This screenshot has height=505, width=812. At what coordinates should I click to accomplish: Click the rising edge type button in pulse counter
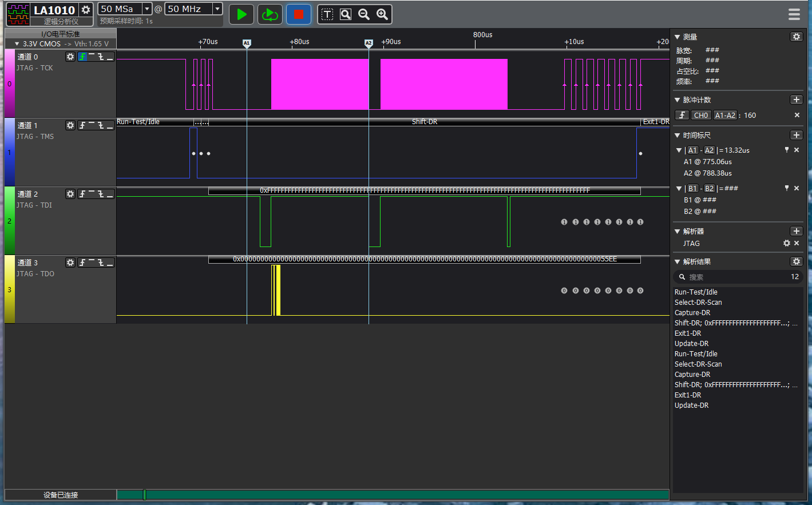(x=682, y=115)
